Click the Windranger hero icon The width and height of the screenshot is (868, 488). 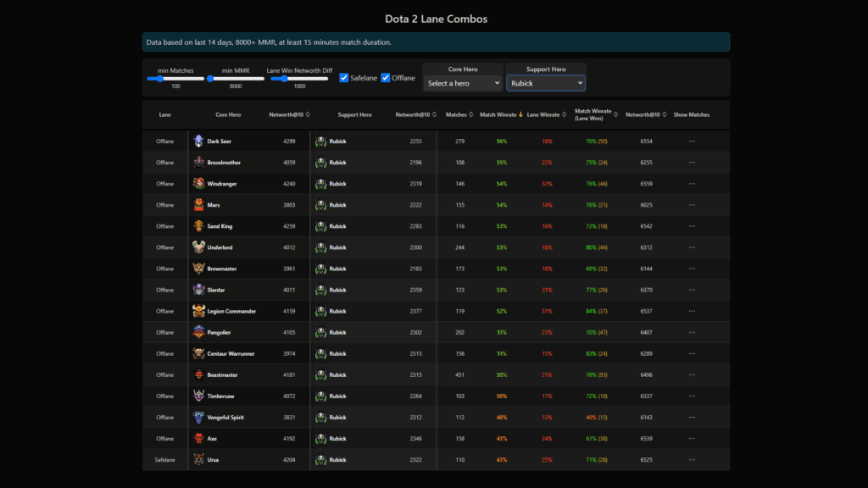click(198, 184)
